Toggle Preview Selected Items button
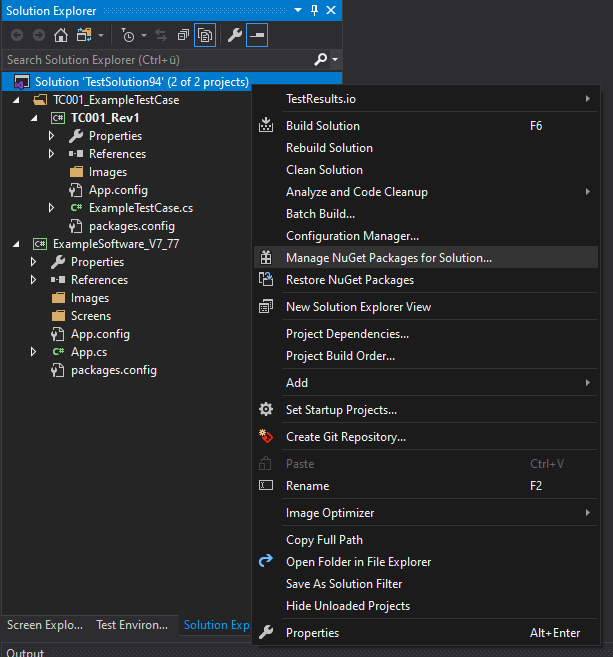This screenshot has height=657, width=613. (x=257, y=35)
